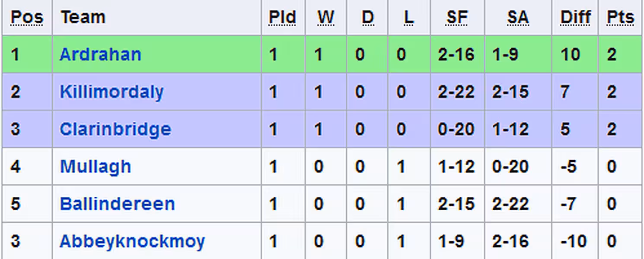
Task: Click the Team column header
Action: tap(83, 17)
